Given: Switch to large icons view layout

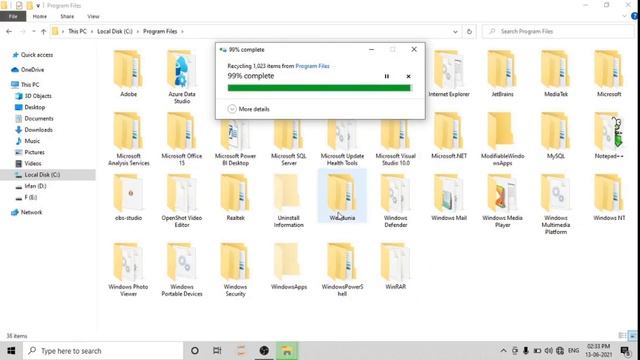Looking at the screenshot, I should 633,336.
